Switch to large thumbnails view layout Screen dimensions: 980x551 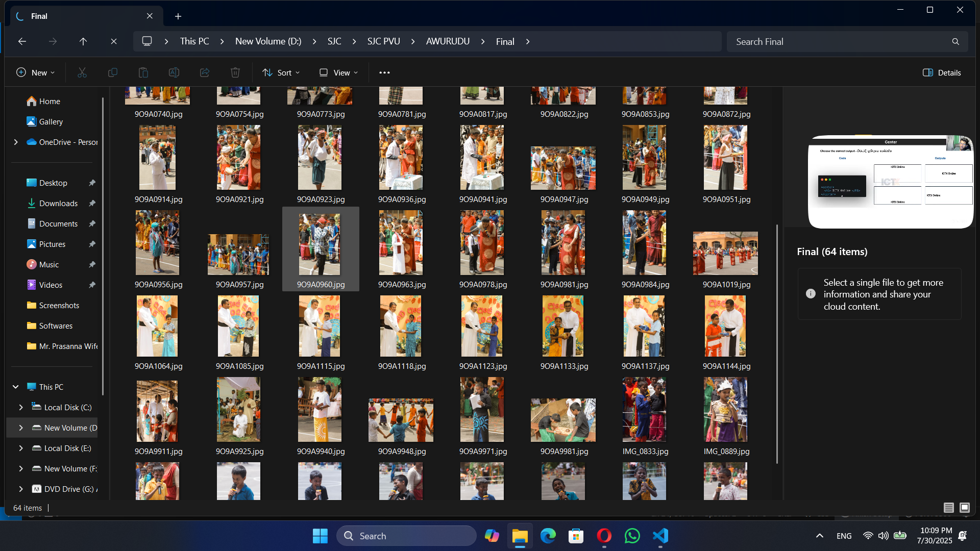(965, 508)
